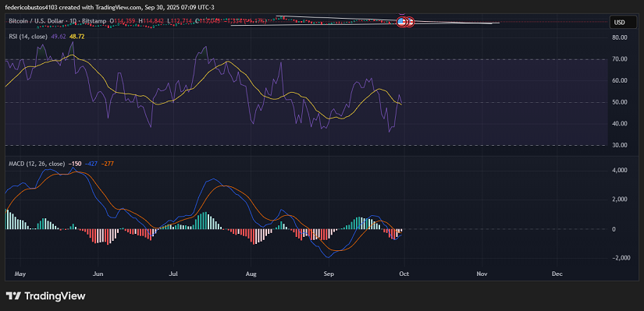Click the federicobustos4103 created-with header text
The image size is (644, 311).
[109, 7]
